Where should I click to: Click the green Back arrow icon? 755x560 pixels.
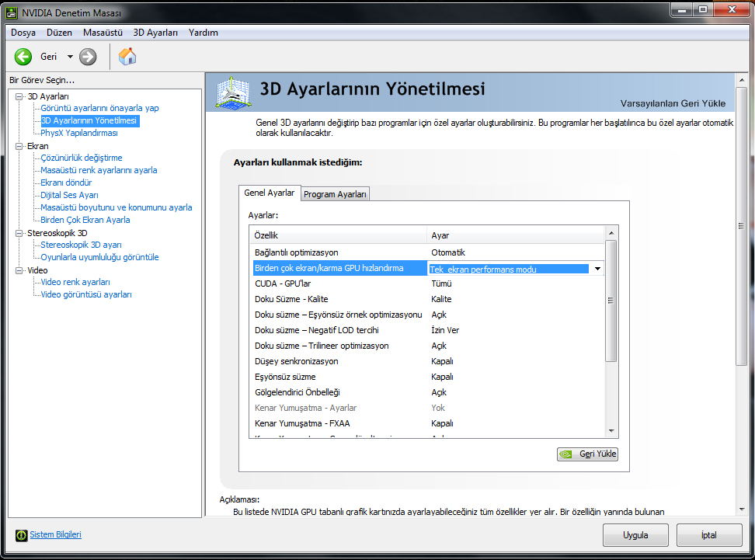(x=23, y=57)
